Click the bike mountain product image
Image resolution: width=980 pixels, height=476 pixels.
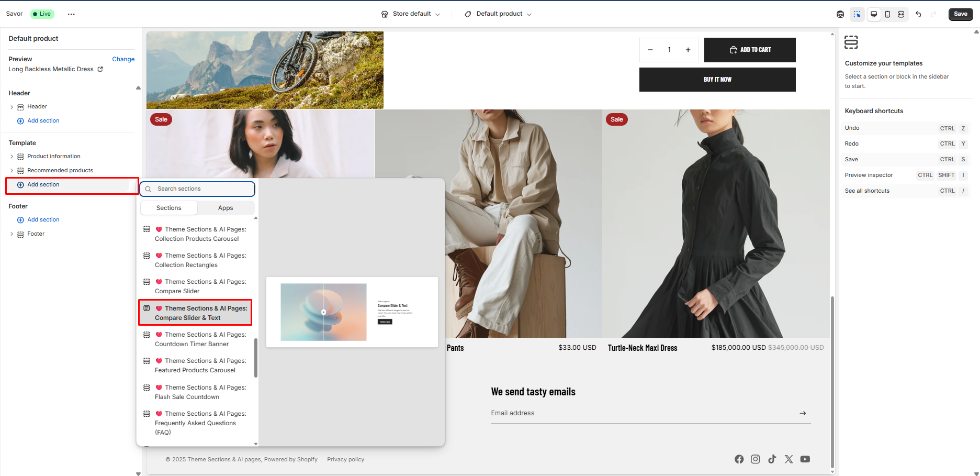[x=265, y=70]
